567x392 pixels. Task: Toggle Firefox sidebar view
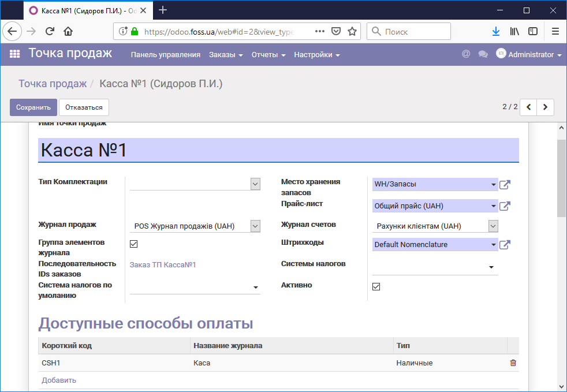(x=533, y=31)
